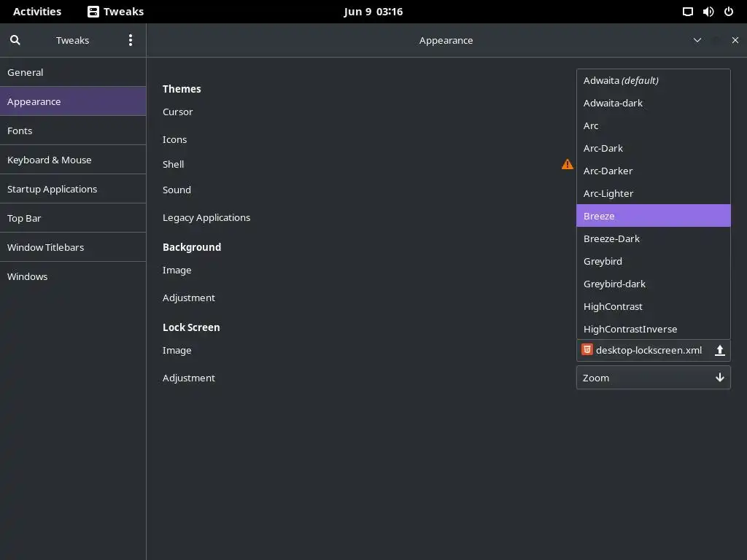Screen dimensions: 747x560
Task: Click the power icon in top bar
Action: [x=729, y=12]
